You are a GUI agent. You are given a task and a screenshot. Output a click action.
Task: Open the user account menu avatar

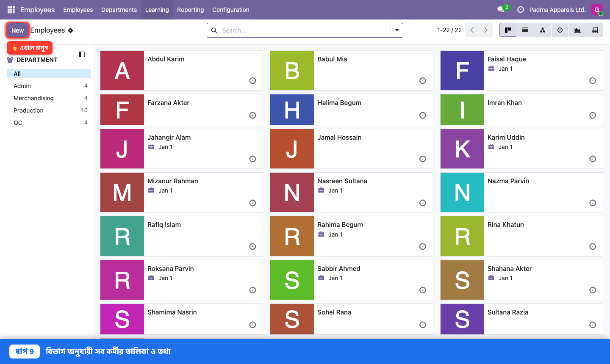tap(597, 10)
